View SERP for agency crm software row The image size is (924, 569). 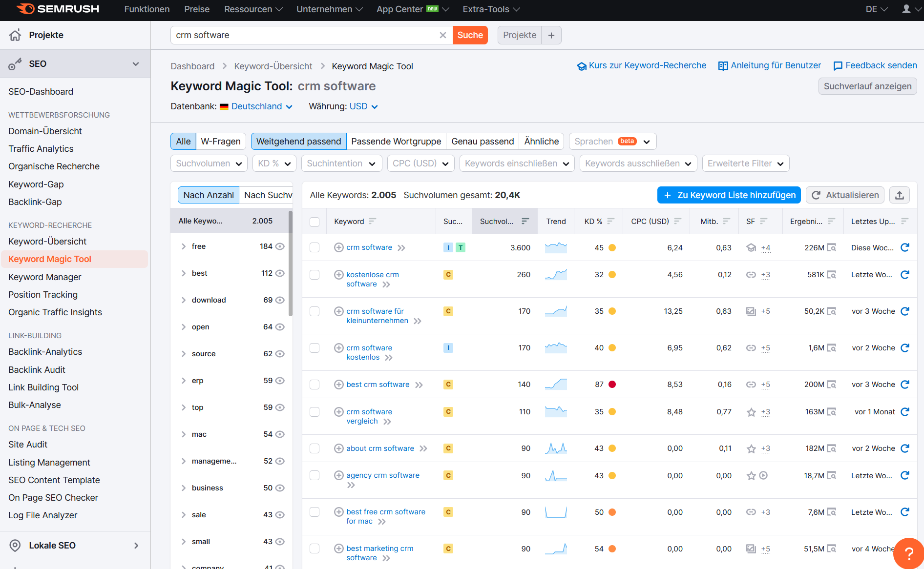(x=831, y=475)
